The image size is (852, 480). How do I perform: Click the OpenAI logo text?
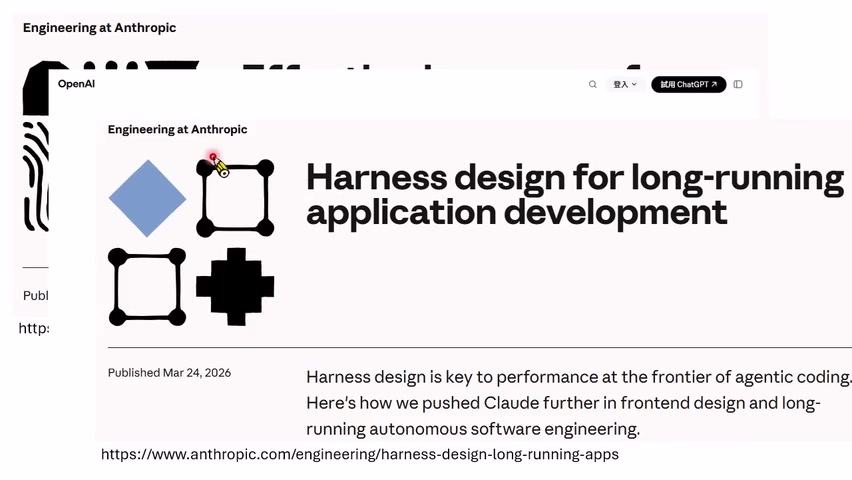[x=76, y=84]
